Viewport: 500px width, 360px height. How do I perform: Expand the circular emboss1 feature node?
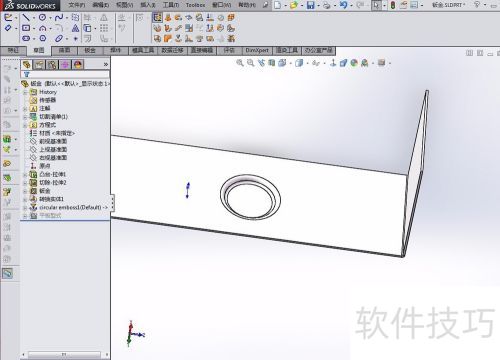point(25,207)
